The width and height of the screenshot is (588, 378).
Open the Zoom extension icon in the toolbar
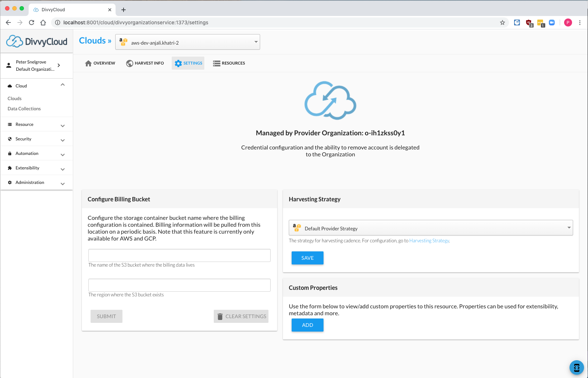(x=552, y=22)
